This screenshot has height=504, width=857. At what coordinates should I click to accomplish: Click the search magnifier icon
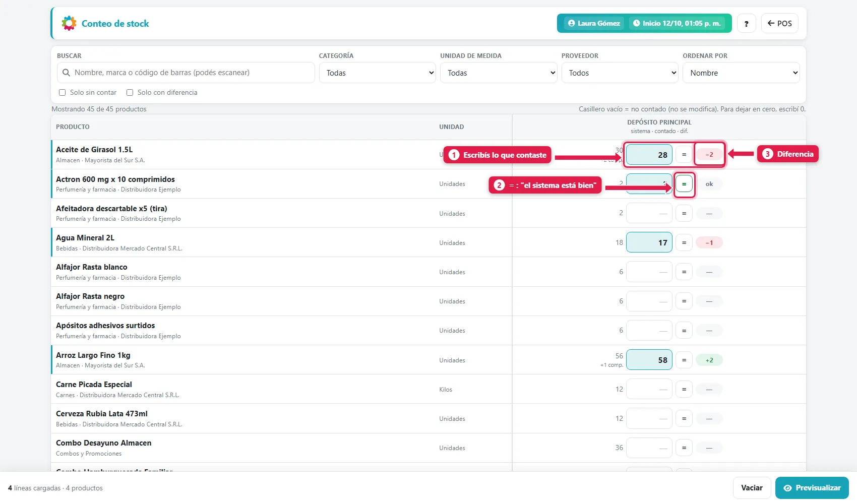[66, 73]
